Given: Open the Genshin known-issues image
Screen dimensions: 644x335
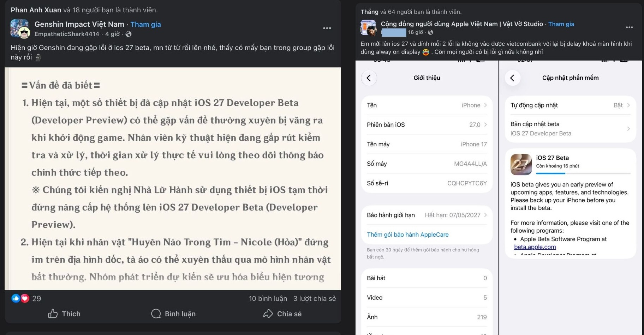Looking at the screenshot, I should click(173, 178).
